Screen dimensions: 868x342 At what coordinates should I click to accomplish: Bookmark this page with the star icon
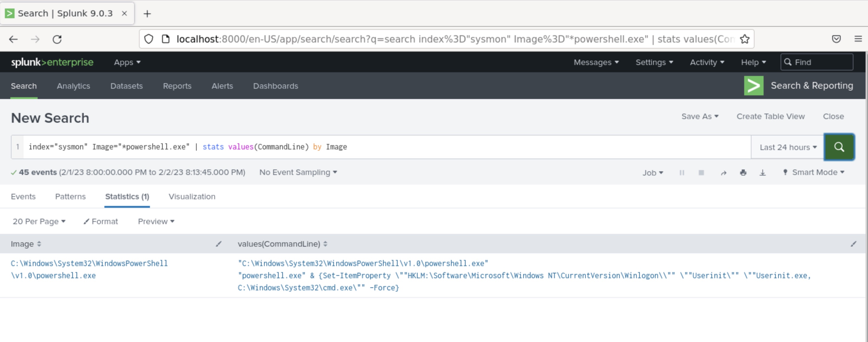tap(744, 39)
